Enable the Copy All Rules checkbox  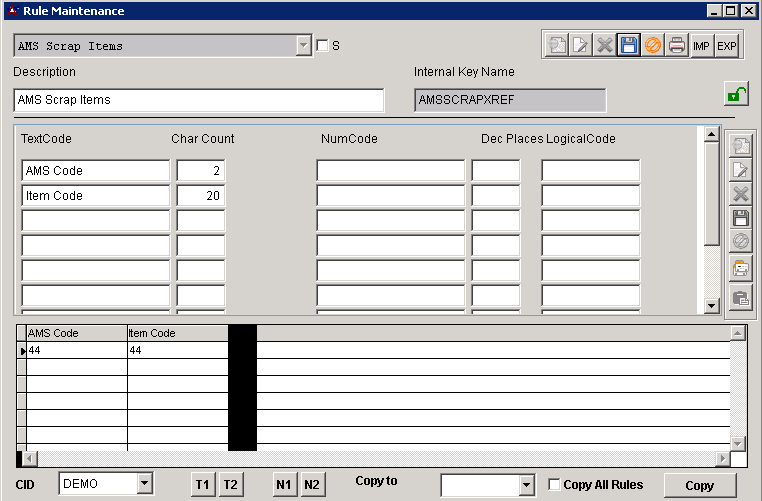(555, 485)
